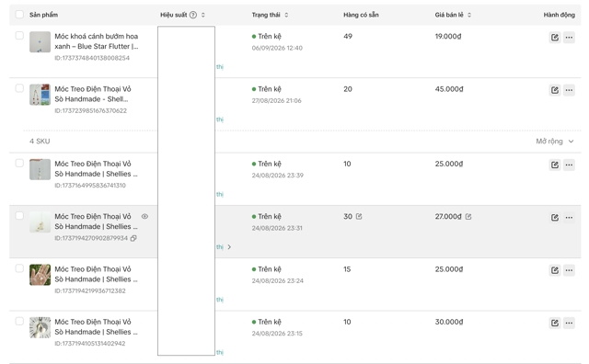
Task: Click date '24/08/2026 23:15'
Action: pos(277,334)
